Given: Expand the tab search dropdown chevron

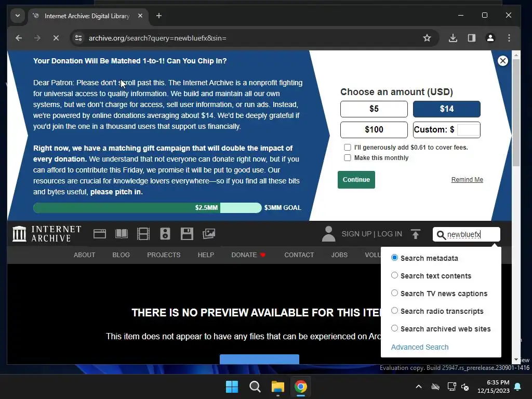Looking at the screenshot, I should pos(18,16).
